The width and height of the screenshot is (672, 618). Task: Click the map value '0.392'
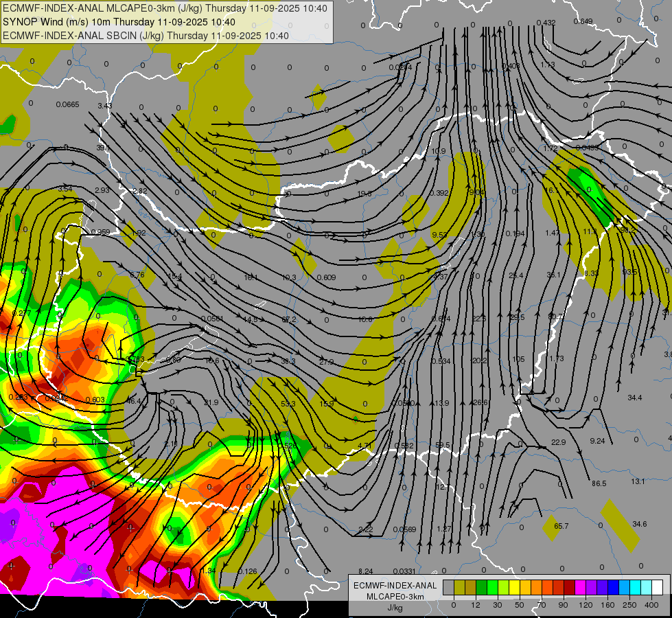tap(439, 193)
